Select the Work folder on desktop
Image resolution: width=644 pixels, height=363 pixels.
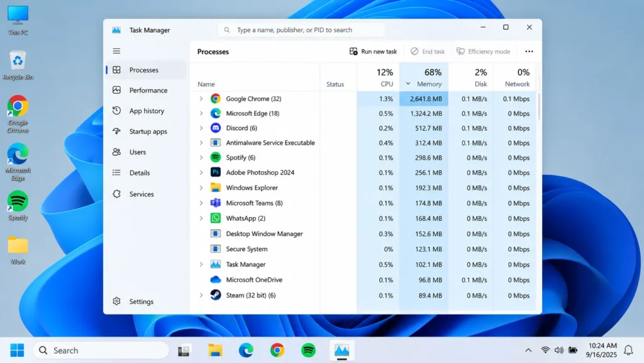click(x=18, y=250)
